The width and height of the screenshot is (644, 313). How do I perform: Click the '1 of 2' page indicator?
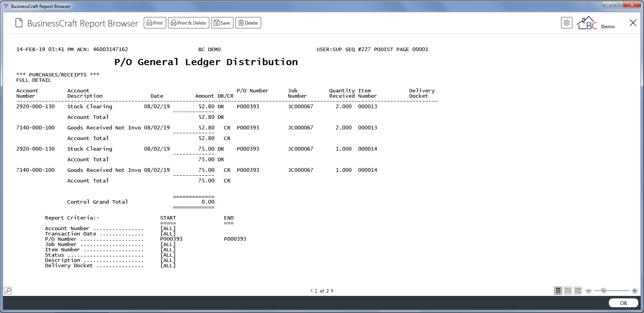point(322,291)
